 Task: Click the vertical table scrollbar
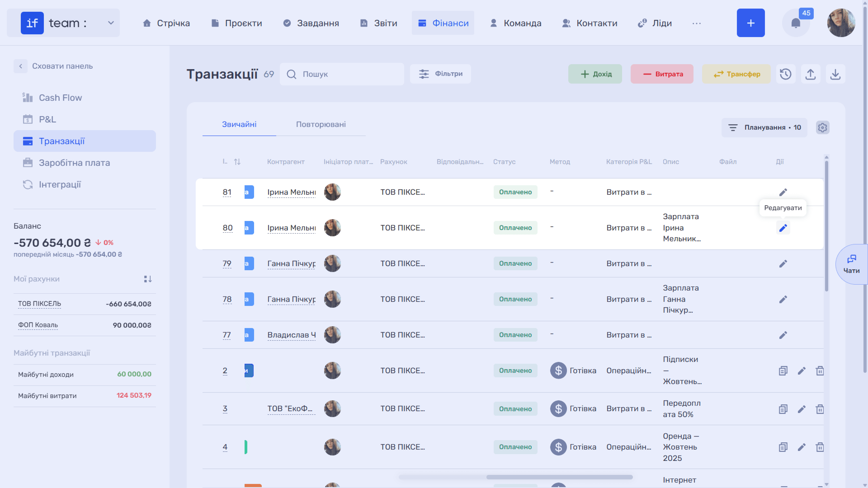(x=827, y=226)
